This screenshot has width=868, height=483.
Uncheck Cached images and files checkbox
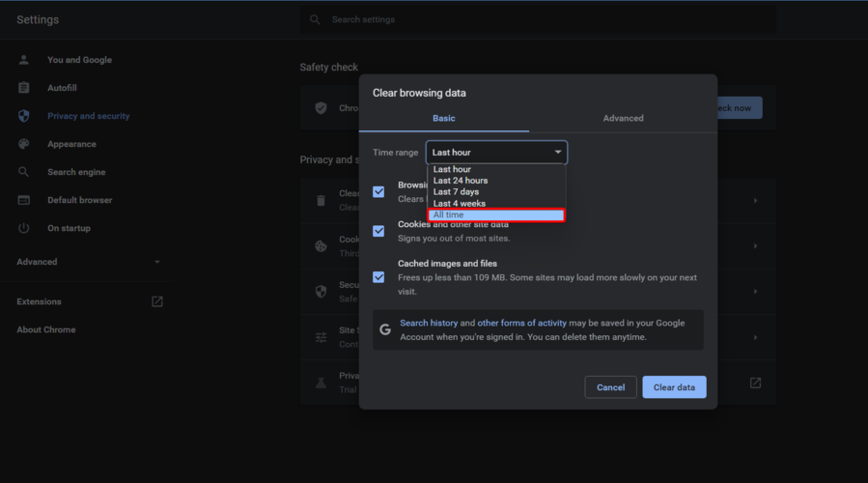(x=378, y=277)
